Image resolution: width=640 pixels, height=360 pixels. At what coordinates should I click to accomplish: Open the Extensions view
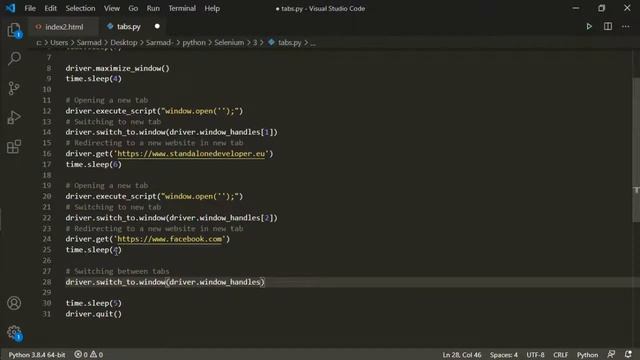coord(14,147)
